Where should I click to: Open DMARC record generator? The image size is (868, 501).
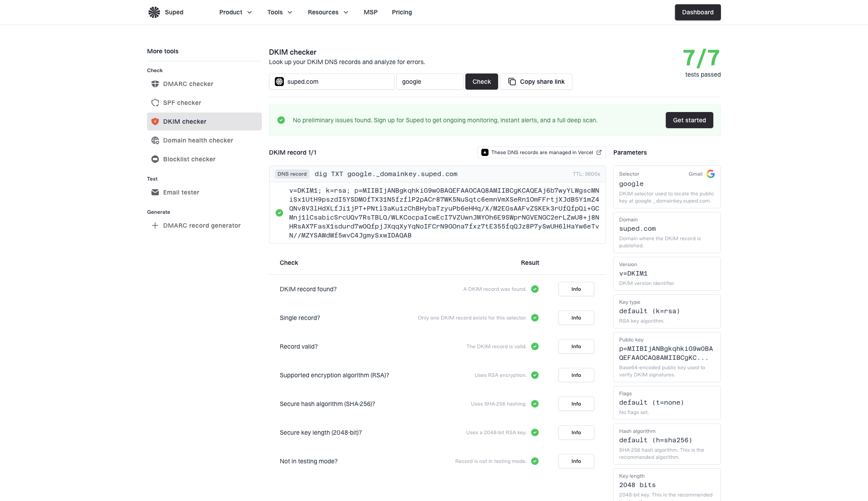click(204, 225)
